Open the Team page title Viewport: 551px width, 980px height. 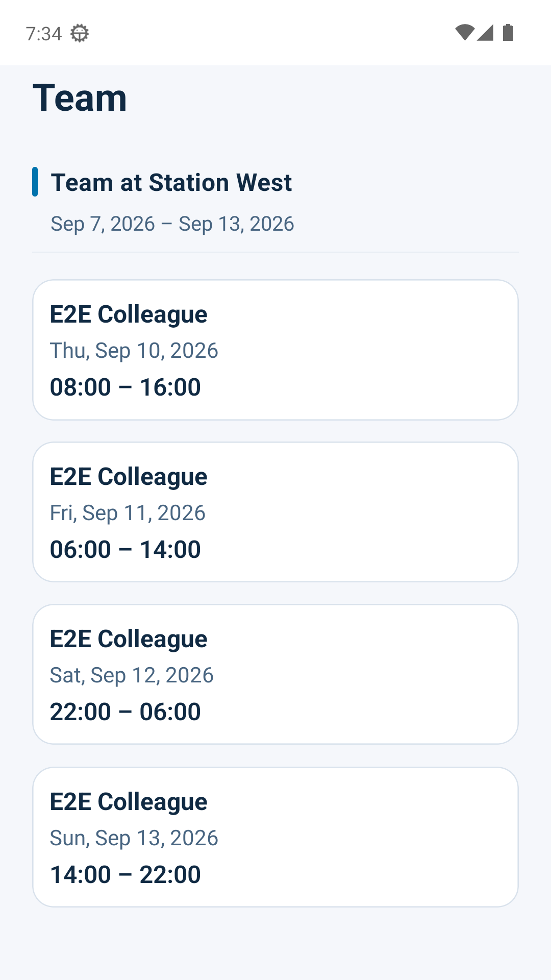coord(80,98)
